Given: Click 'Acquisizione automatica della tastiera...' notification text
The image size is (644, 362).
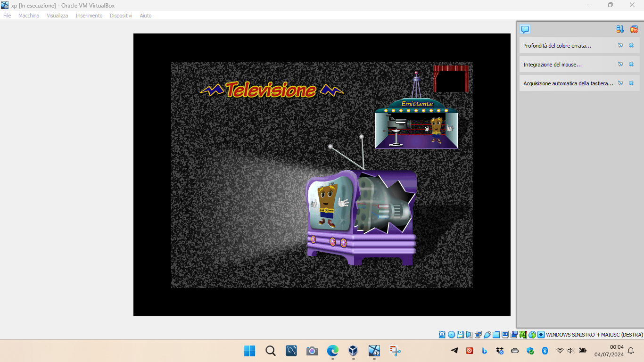Looking at the screenshot, I should point(568,83).
